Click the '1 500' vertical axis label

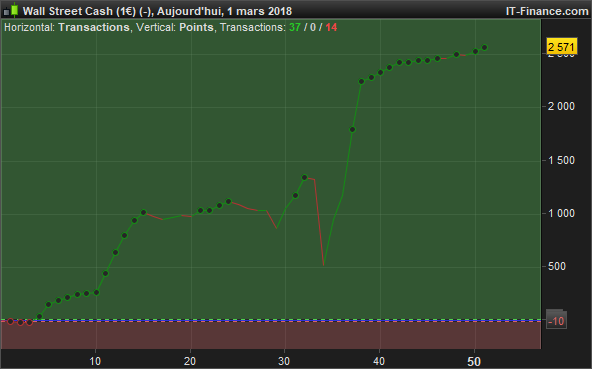561,160
